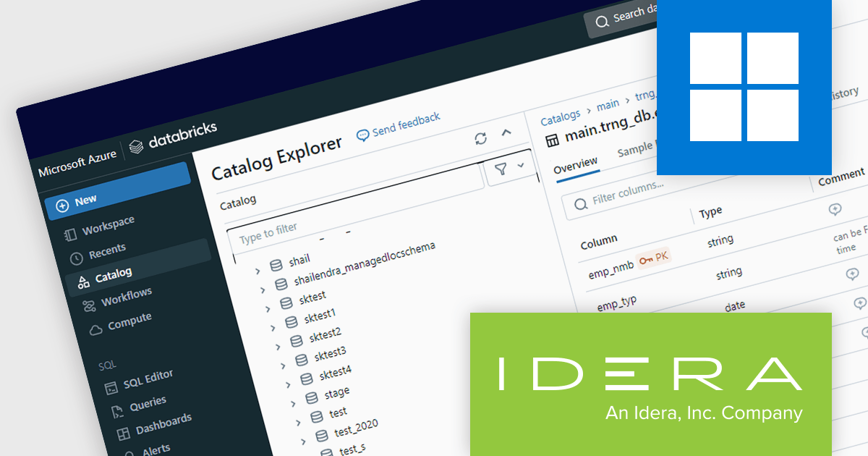Viewport: 868px width, 456px height.
Task: Click the table icon beside main.trng_db
Action: (x=552, y=140)
